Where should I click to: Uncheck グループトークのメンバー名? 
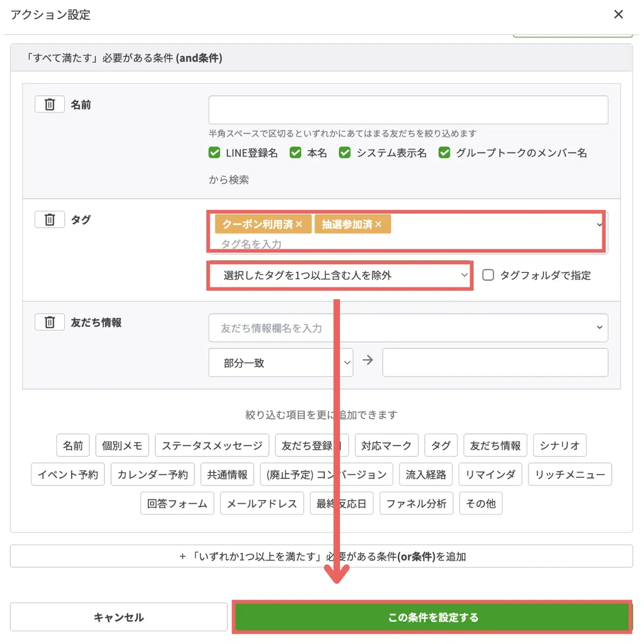pos(444,153)
